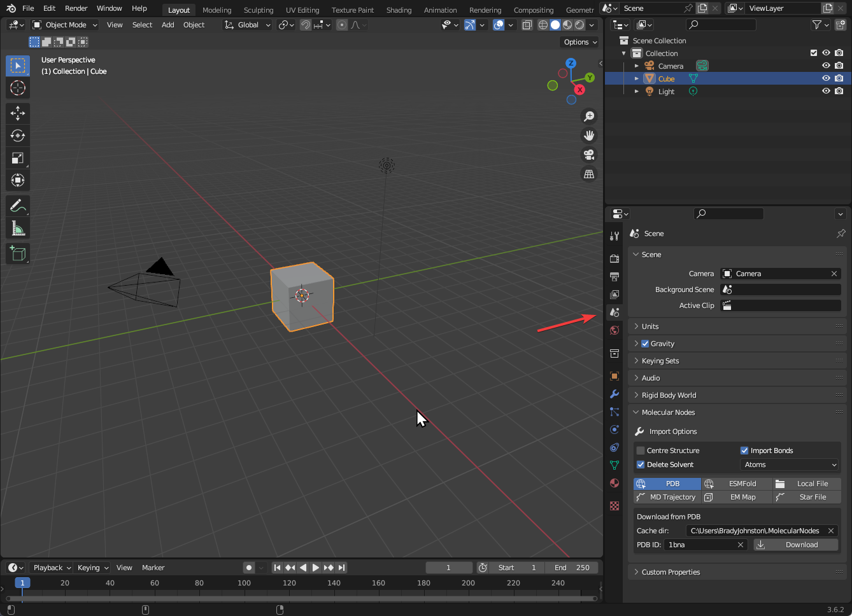This screenshot has width=852, height=616.
Task: Activate the Scale tool
Action: pyautogui.click(x=18, y=158)
